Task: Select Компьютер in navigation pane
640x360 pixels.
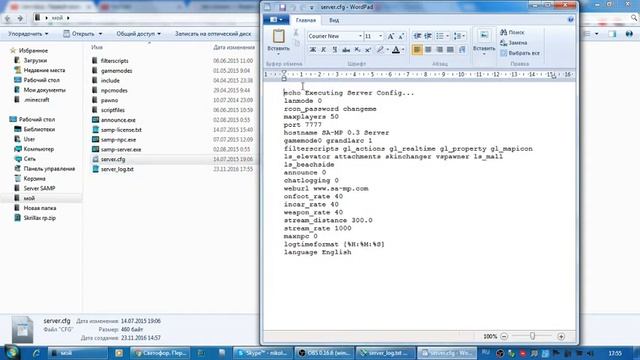Action: click(39, 149)
